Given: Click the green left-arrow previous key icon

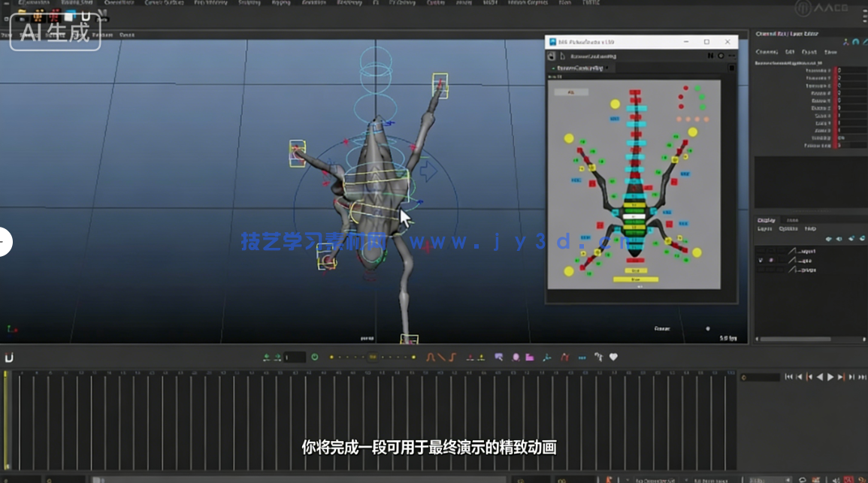Looking at the screenshot, I should [x=267, y=358].
